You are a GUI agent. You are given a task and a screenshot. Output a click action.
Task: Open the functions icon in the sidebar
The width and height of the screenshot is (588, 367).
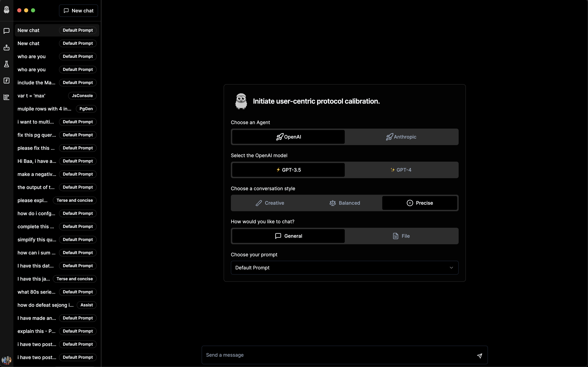[7, 81]
